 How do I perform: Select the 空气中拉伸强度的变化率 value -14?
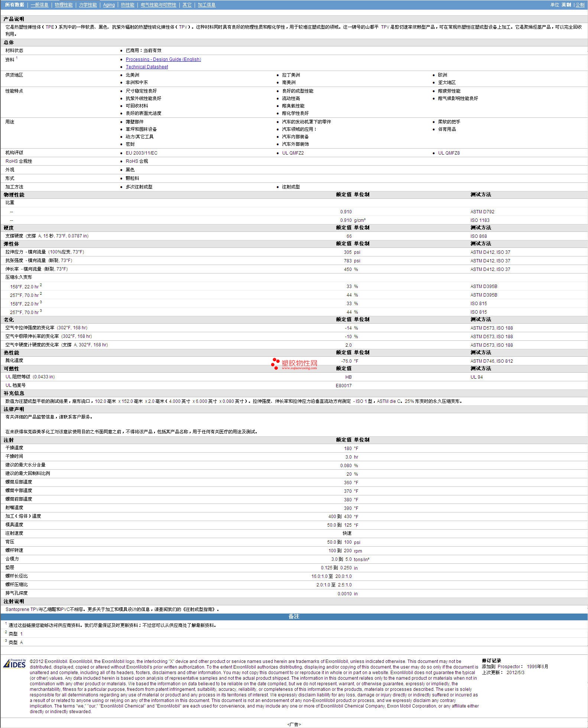[x=348, y=328]
